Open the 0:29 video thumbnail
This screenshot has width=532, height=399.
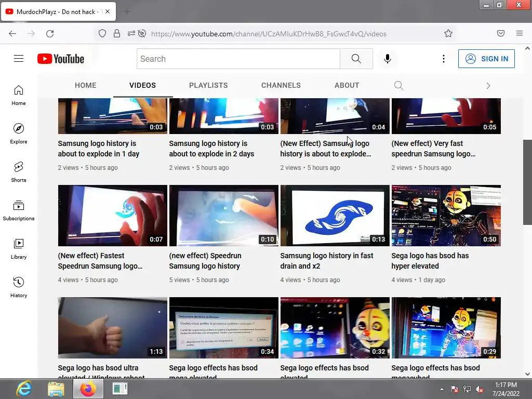click(446, 328)
